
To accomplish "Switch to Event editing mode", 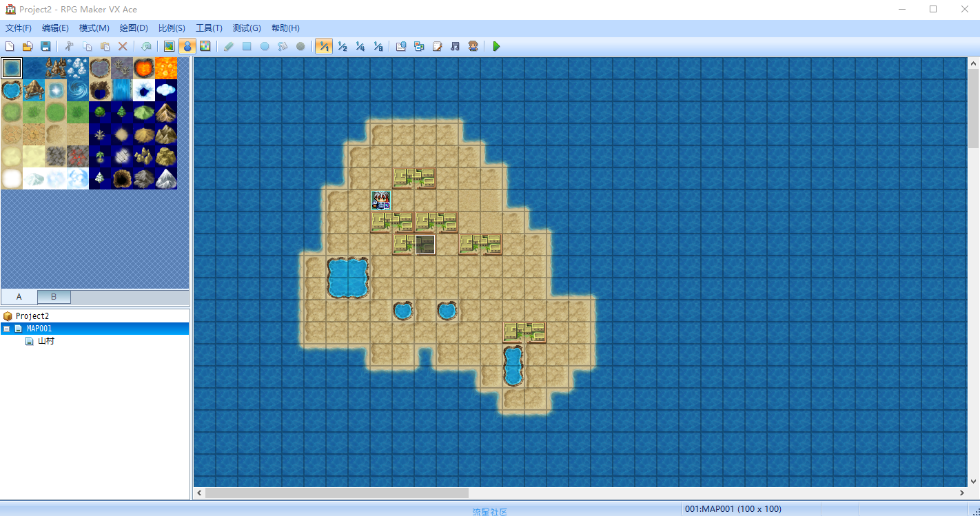I will [187, 46].
